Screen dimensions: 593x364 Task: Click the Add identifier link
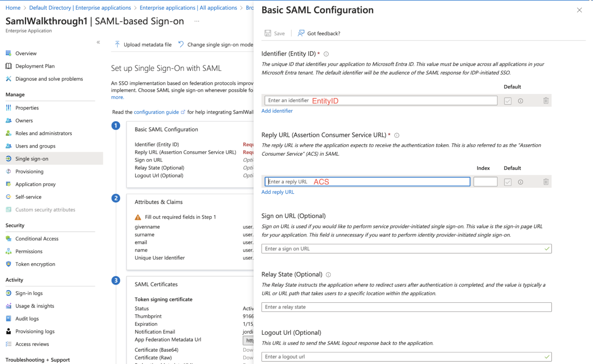point(277,111)
